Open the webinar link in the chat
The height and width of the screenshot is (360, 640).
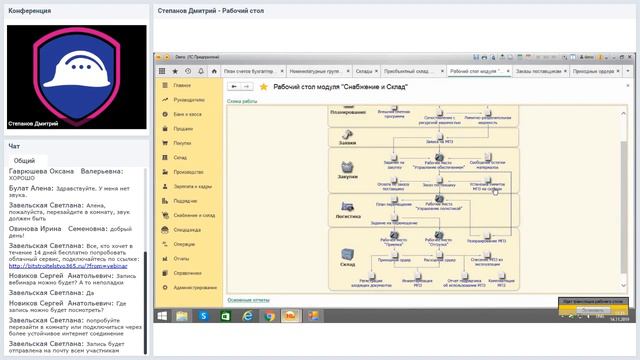68,266
